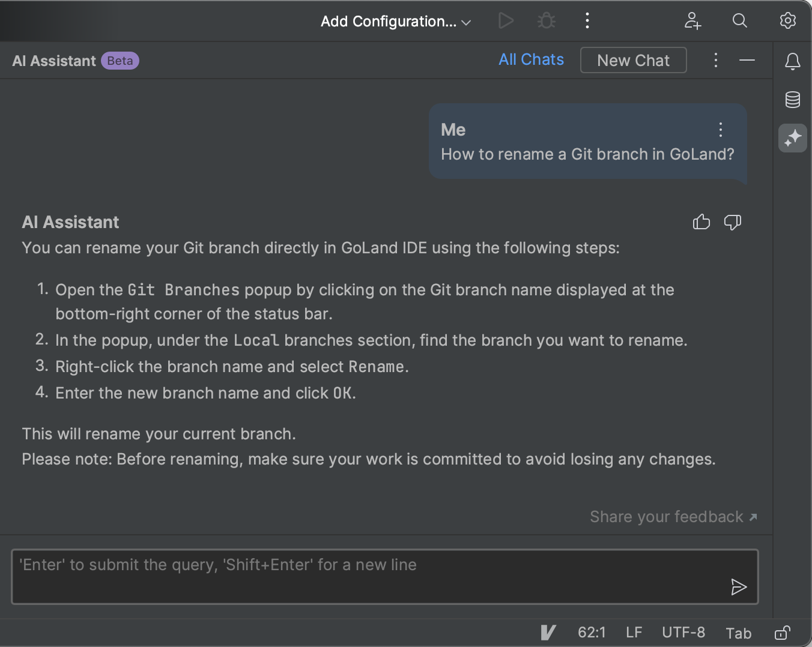Click the Run play icon
This screenshot has height=647, width=812.
506,21
